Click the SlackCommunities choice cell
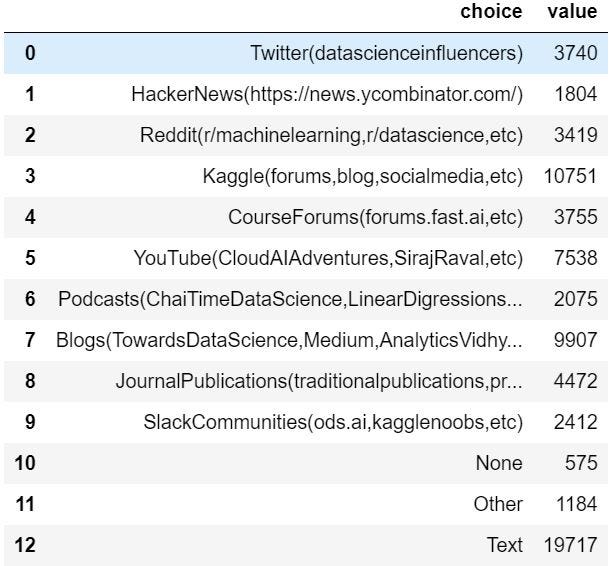 (333, 422)
